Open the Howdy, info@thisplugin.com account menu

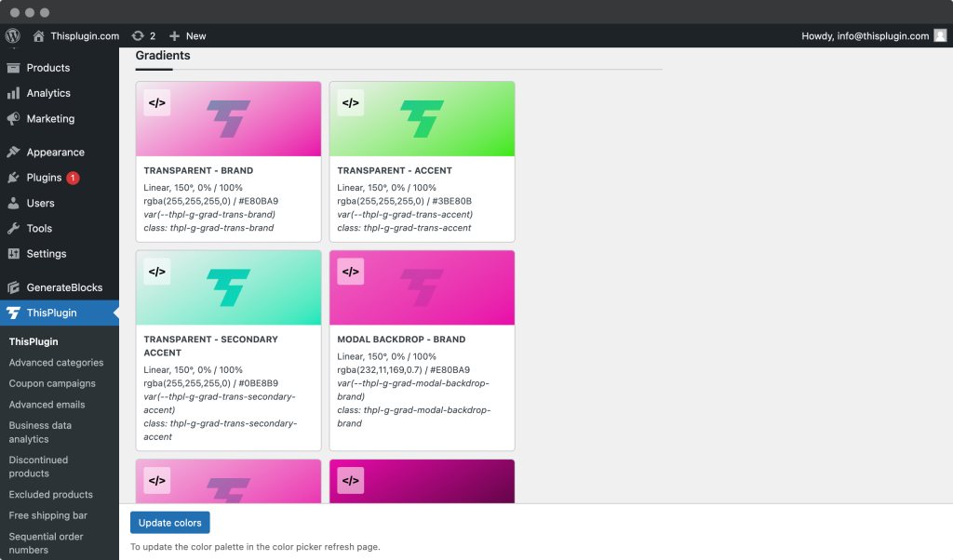[873, 35]
